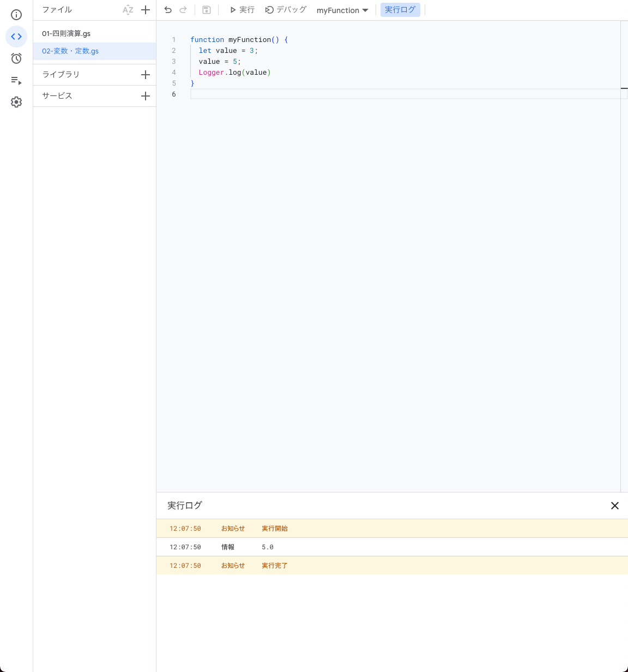
Task: Click code line 'let value = 3;'
Action: pos(228,51)
